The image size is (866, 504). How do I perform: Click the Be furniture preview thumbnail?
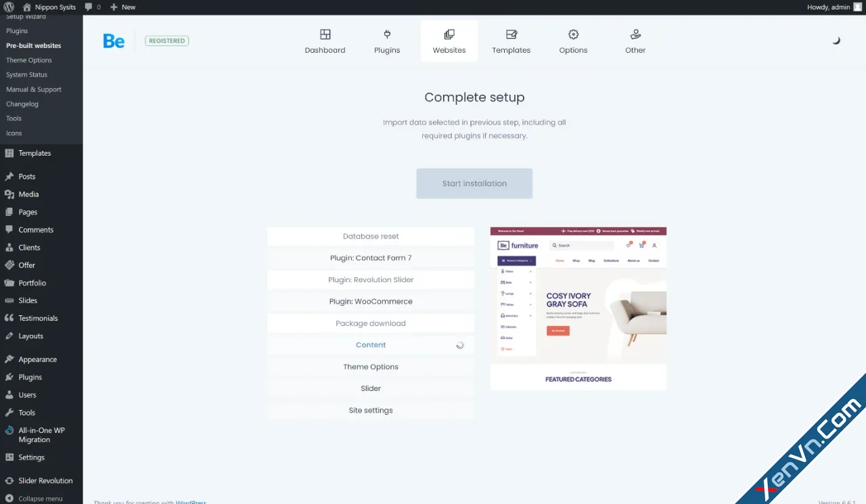(x=578, y=308)
